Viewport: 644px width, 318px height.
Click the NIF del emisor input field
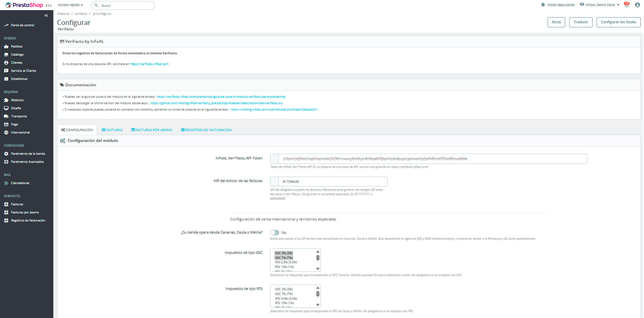[332, 181]
